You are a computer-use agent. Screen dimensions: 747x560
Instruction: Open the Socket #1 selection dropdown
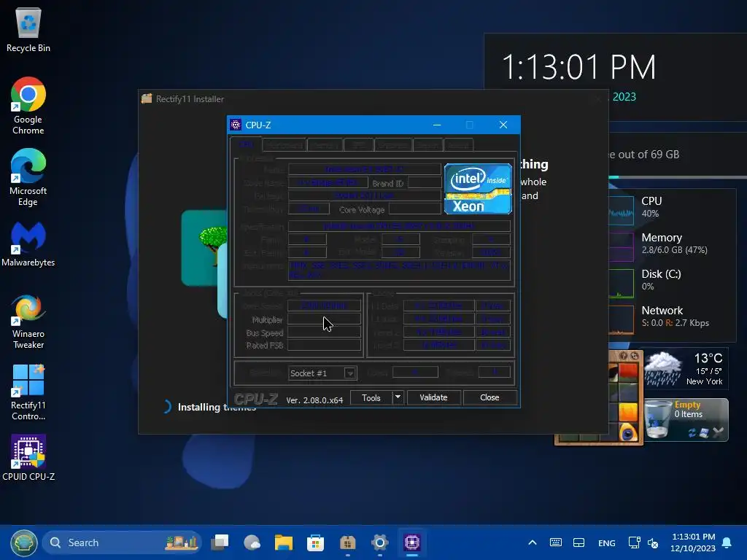tap(322, 373)
